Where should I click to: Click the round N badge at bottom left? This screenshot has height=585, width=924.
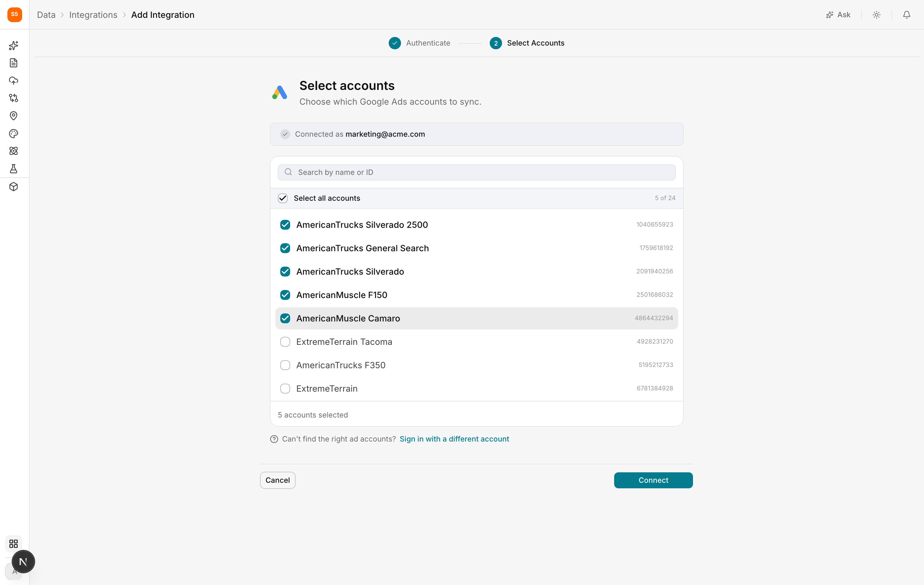click(x=23, y=562)
